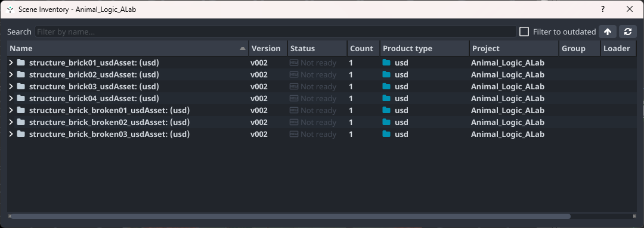Viewport: 644px width, 228px height.
Task: Click the Count value 1 for brick02
Action: coord(351,74)
